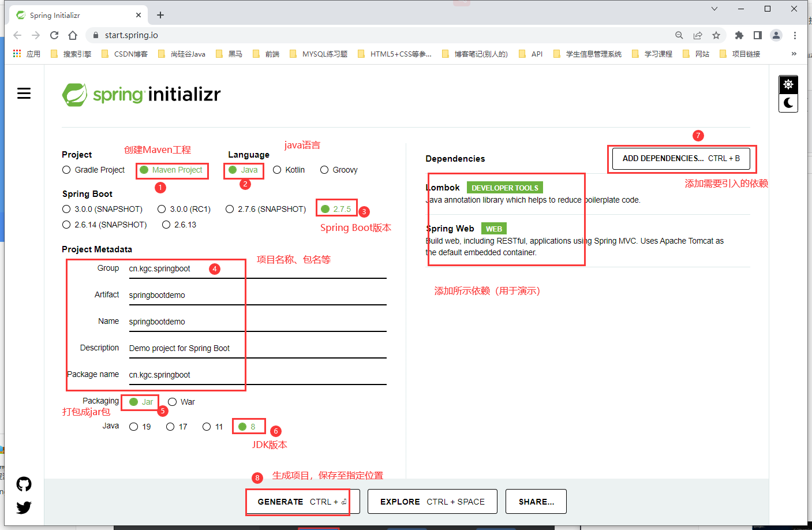812x530 pixels.
Task: Open the GitHub icon link
Action: [24, 484]
